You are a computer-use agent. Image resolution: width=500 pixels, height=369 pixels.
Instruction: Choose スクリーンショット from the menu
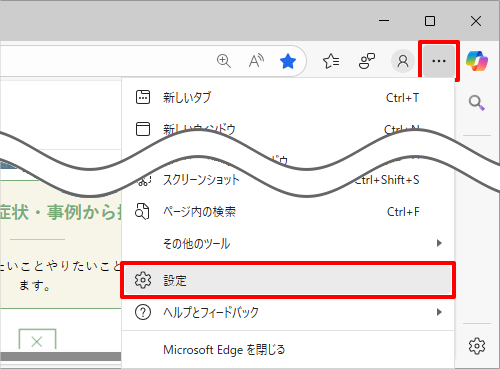pyautogui.click(x=288, y=180)
